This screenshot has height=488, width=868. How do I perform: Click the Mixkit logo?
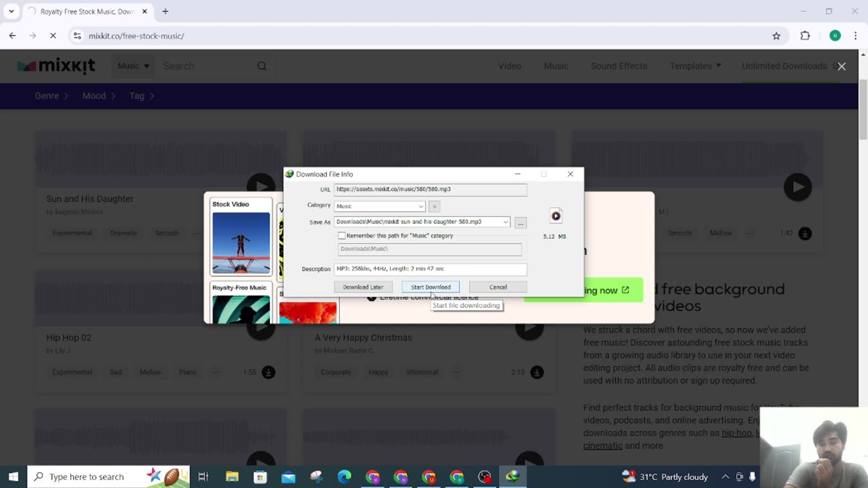pyautogui.click(x=56, y=66)
